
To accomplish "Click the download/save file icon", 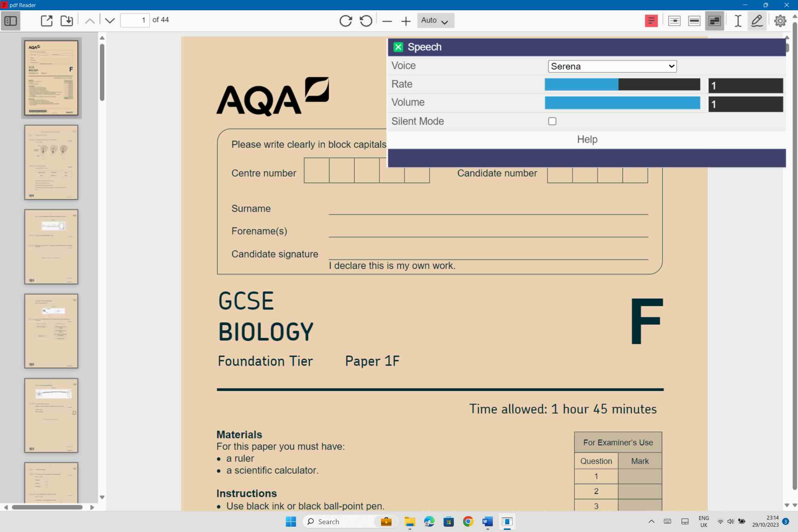I will pyautogui.click(x=66, y=21).
